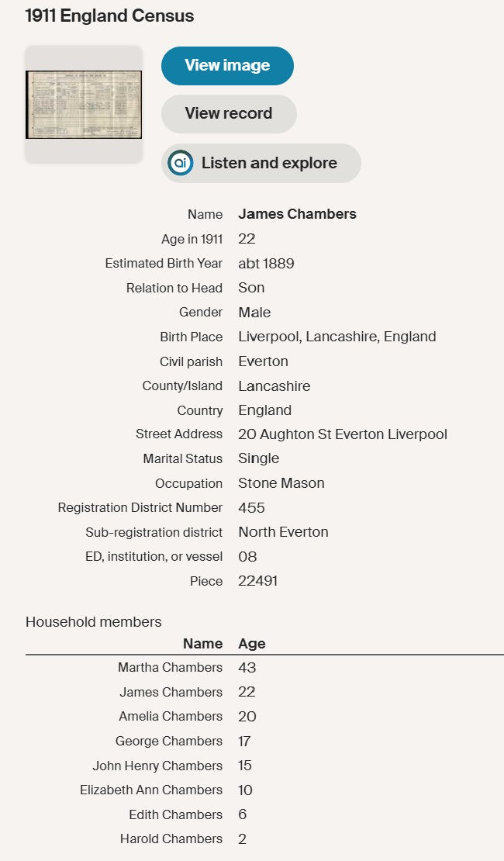Click James Chambers in the household list
Viewport: 504px width, 861px height.
(171, 692)
